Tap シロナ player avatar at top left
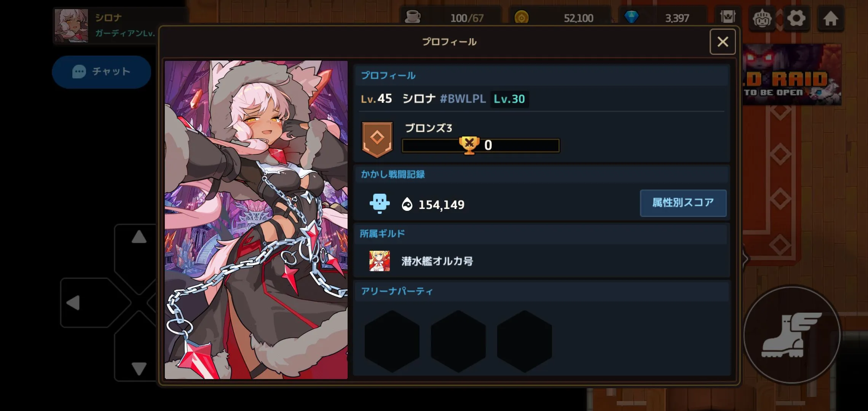Screen dimensions: 868x411 click(71, 25)
